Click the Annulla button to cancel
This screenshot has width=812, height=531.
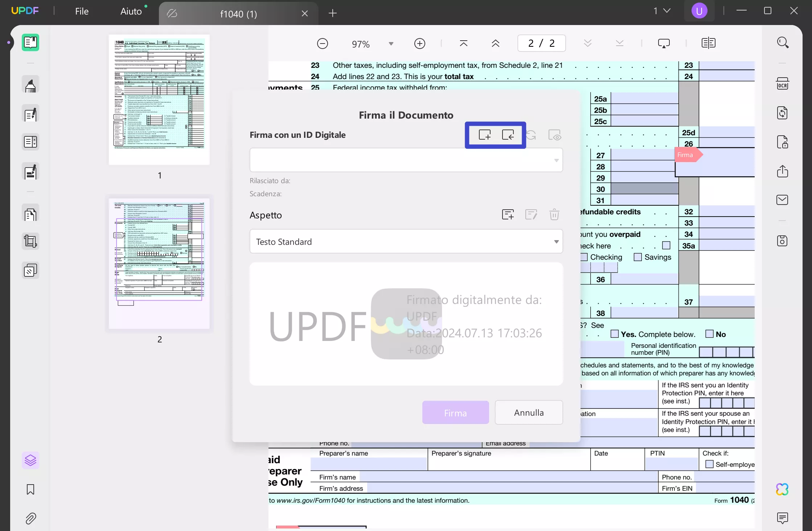[x=528, y=412]
